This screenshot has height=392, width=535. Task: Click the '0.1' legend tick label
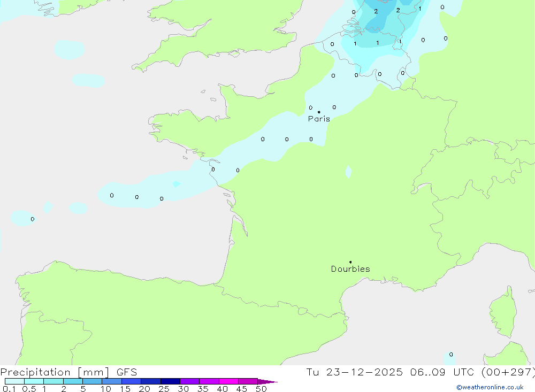pos(9,389)
